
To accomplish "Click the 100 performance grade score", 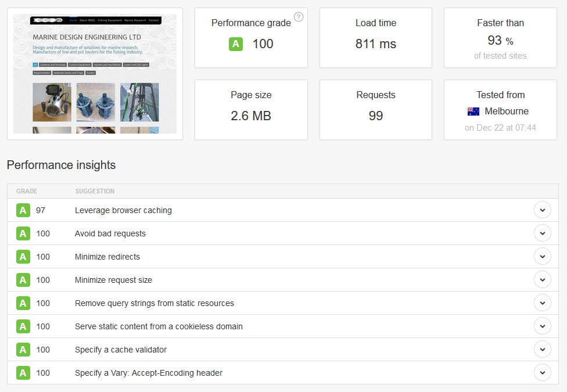I will coord(263,44).
